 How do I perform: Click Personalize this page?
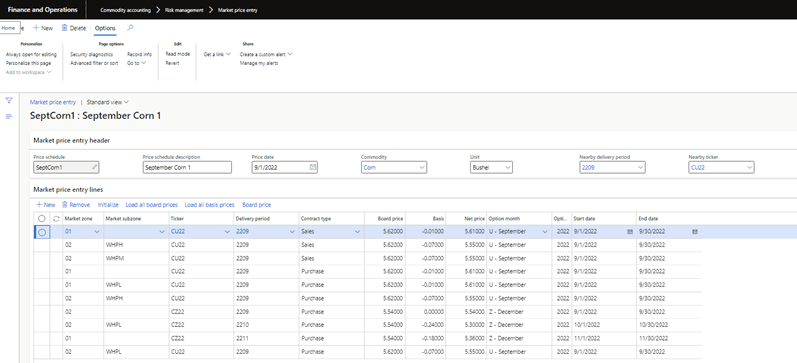28,63
